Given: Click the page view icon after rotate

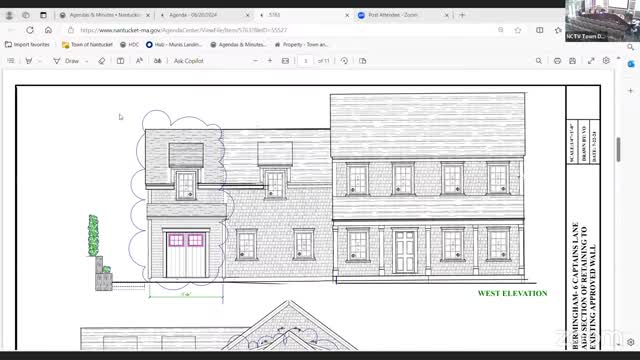Looking at the screenshot, I should coord(362,61).
